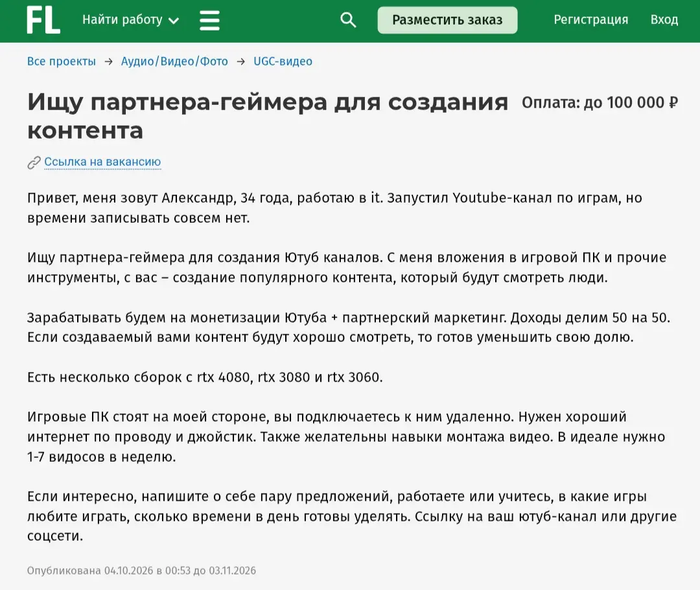Click the paragraph starting Игровые ПК стоят
Image resolution: width=700 pixels, height=590 pixels.
tap(346, 437)
